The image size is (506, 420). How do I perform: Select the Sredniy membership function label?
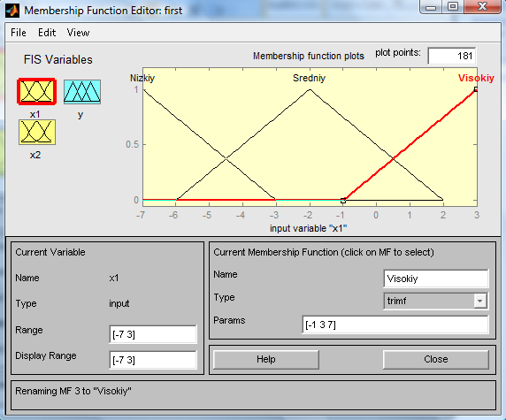click(x=309, y=78)
